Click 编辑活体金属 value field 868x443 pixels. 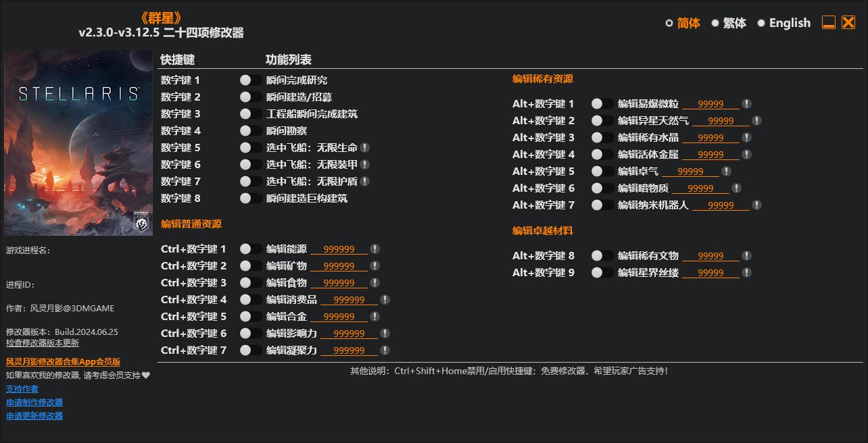click(x=710, y=155)
